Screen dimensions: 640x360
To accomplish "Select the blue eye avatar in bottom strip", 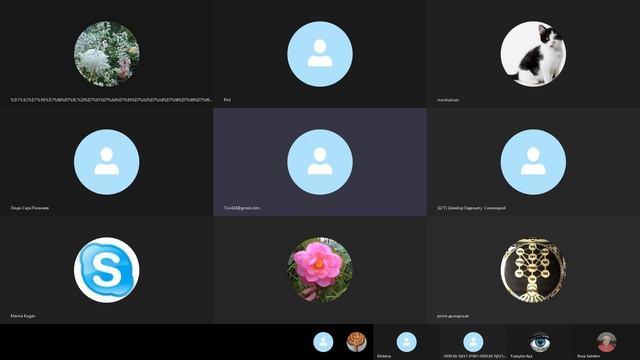I will coord(540,342).
